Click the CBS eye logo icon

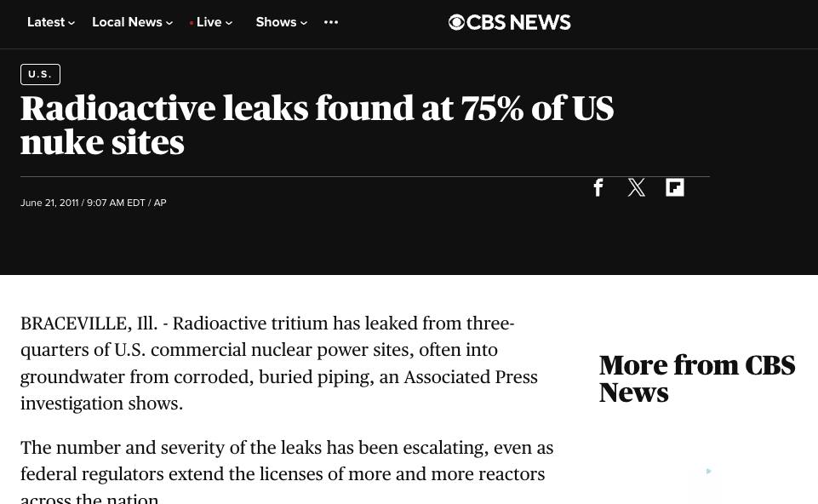coord(457,23)
